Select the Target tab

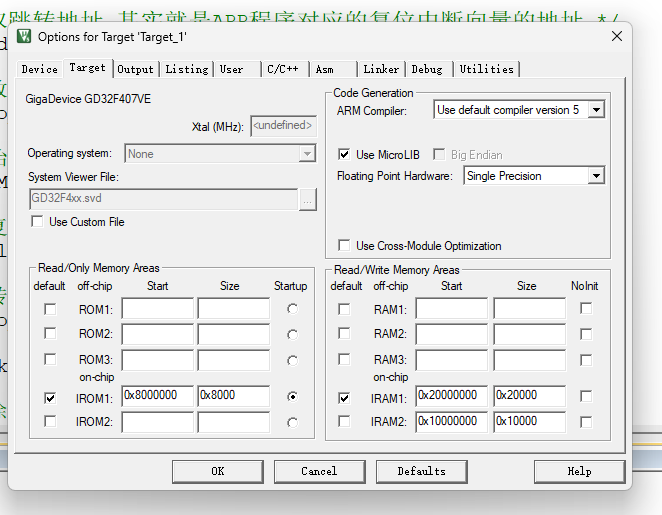88,68
